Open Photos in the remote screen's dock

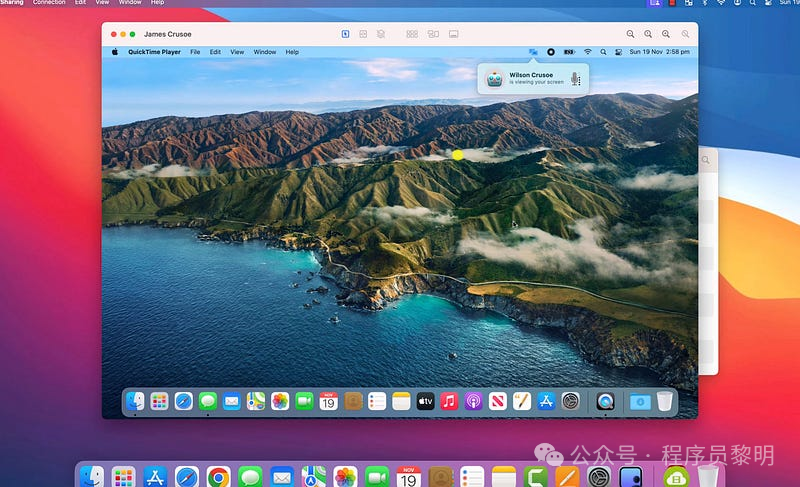pos(280,401)
